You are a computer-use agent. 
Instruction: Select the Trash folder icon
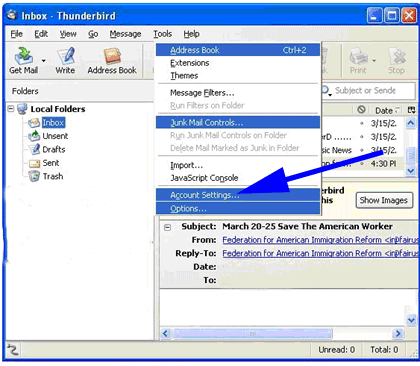[x=34, y=176]
